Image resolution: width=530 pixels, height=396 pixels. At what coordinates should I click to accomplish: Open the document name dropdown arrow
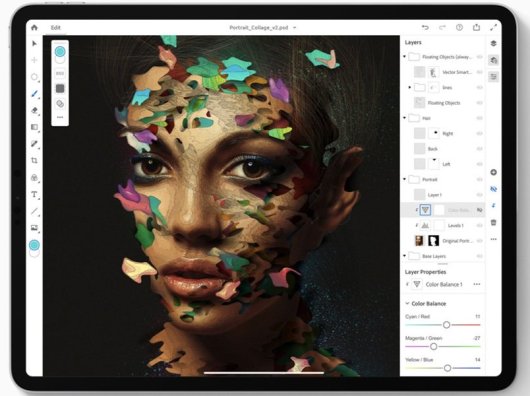294,28
